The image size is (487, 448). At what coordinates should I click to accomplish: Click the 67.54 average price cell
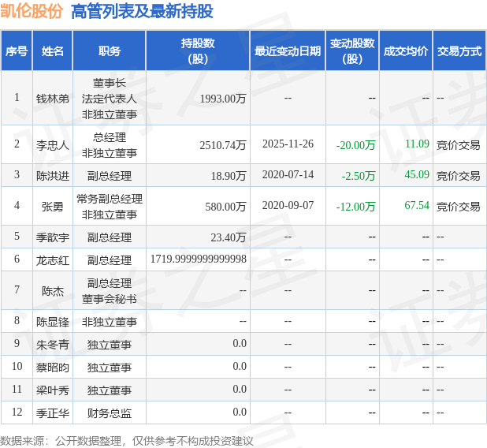tap(417, 205)
